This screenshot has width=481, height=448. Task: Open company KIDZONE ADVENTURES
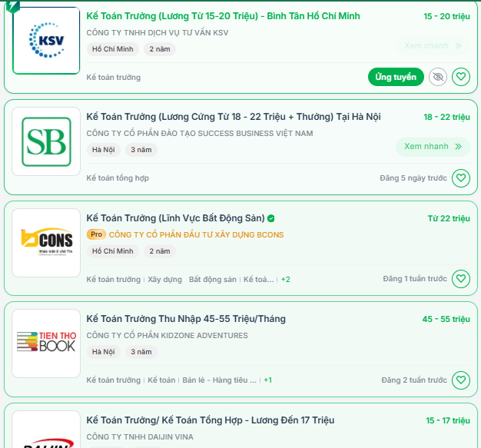[x=167, y=335]
